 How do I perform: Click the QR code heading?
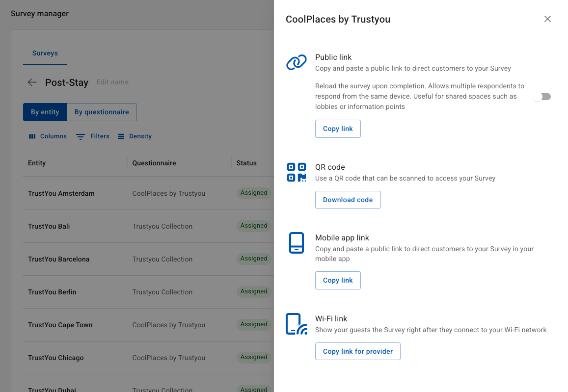coord(330,167)
